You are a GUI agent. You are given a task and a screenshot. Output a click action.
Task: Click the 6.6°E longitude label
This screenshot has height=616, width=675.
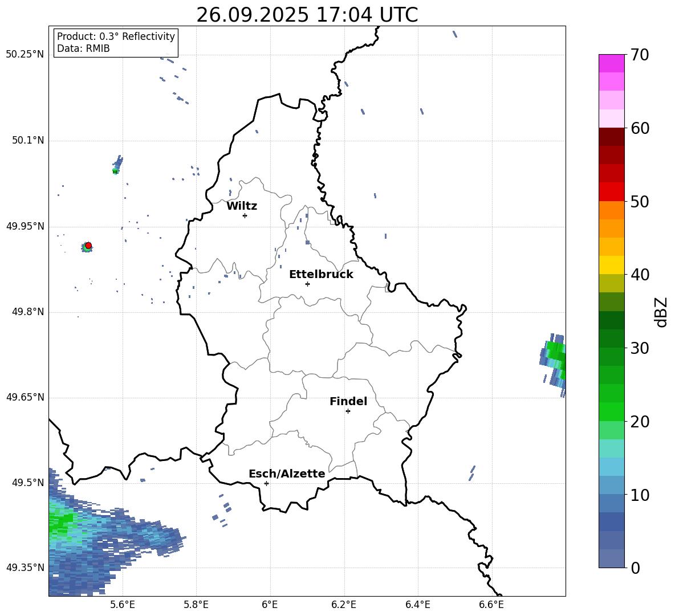[x=491, y=605]
